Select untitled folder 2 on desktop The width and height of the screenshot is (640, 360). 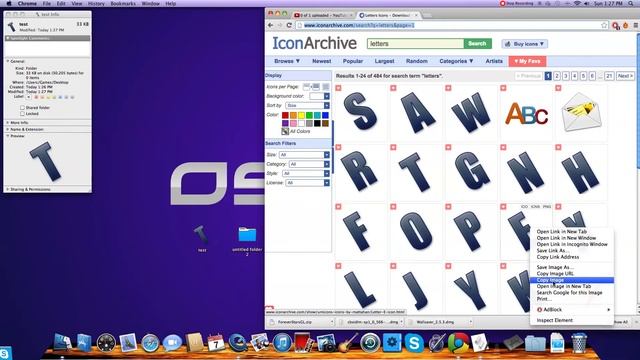point(247,234)
